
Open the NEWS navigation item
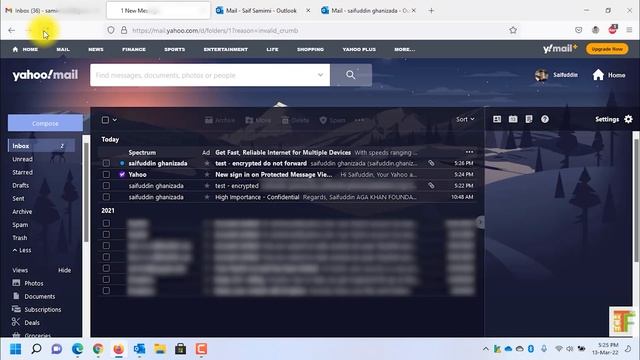point(96,49)
